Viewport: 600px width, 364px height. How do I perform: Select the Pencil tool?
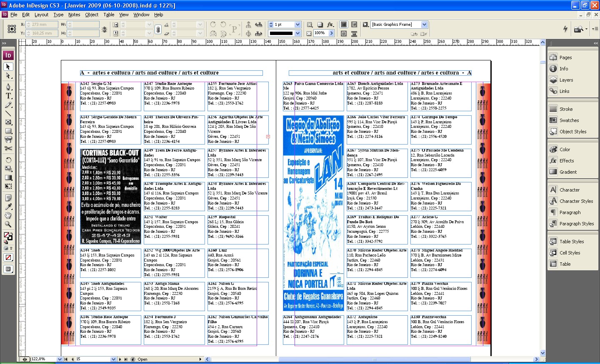8,105
